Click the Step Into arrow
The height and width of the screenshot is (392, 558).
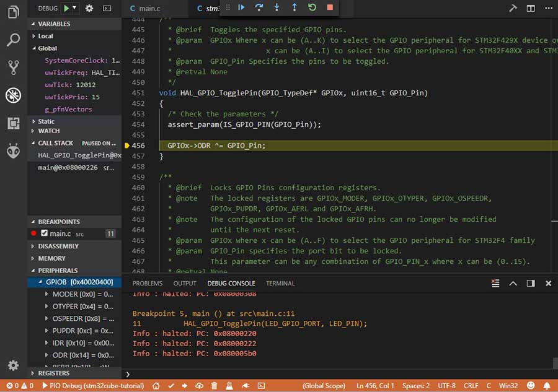point(277,7)
